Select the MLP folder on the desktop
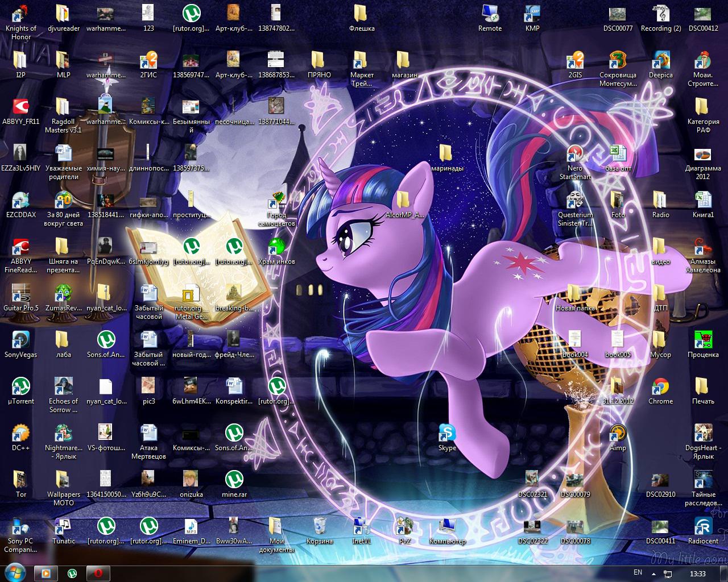Screen dimensions: 728x582 pos(64,65)
